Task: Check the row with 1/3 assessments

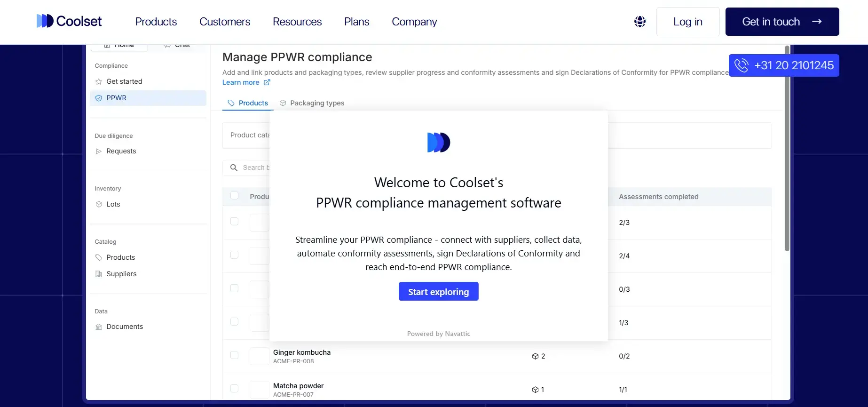Action: click(234, 322)
